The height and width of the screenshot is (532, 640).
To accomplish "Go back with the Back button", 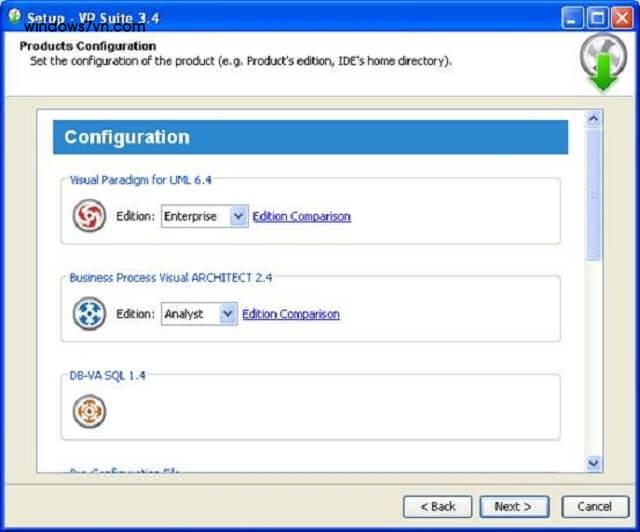I will (x=438, y=507).
